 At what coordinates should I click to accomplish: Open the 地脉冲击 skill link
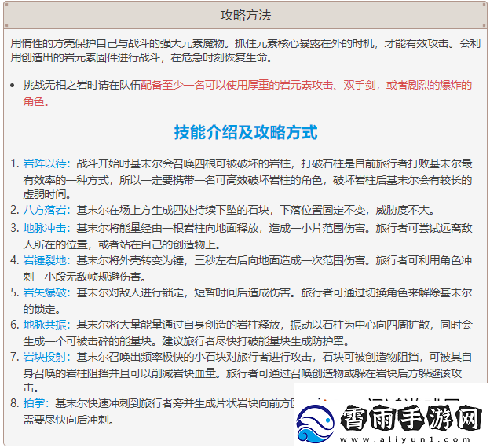coord(45,228)
